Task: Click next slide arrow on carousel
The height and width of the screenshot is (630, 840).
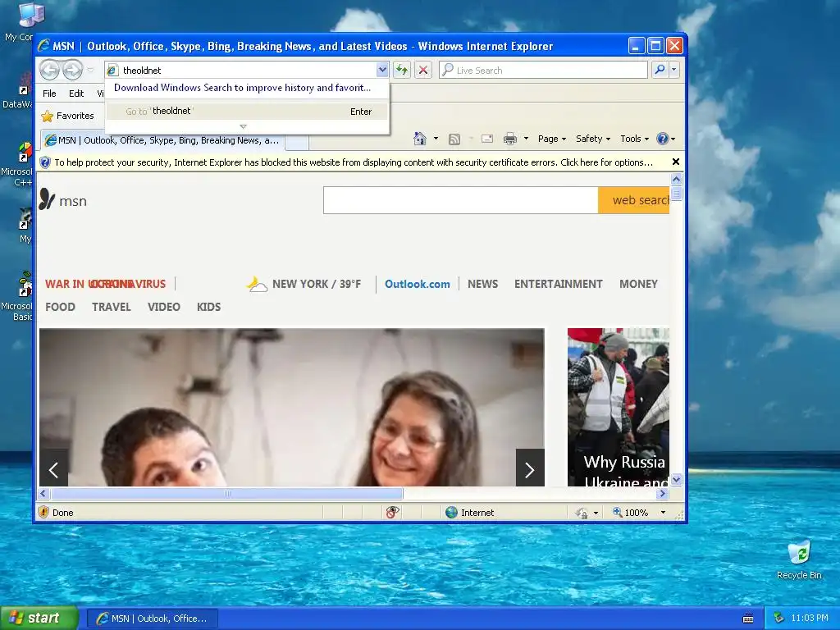Action: pos(530,468)
